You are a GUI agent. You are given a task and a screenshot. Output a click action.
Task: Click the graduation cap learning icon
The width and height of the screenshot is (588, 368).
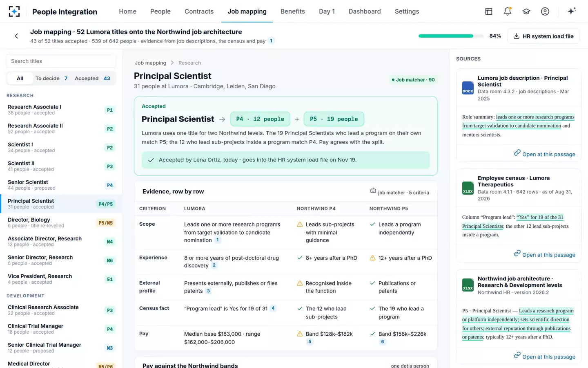(x=526, y=11)
